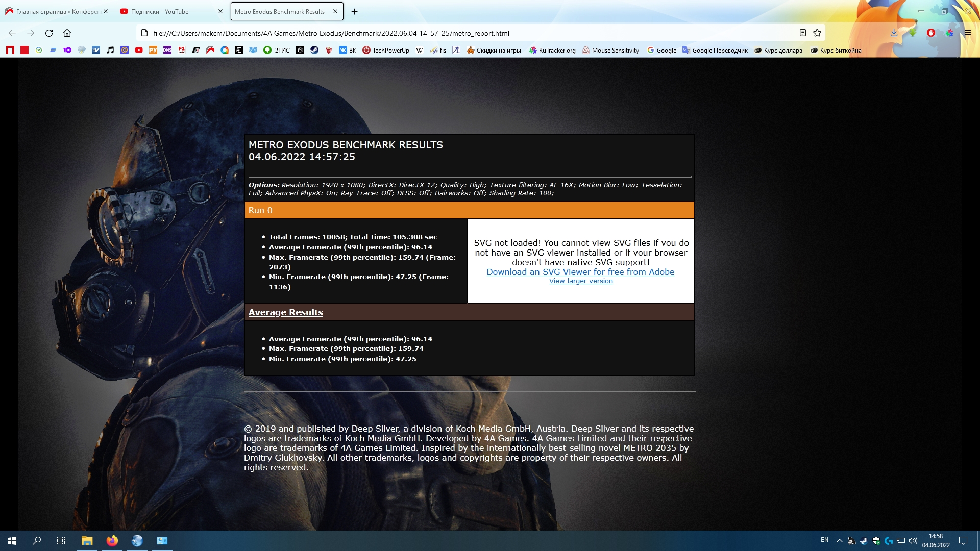Expand hidden system tray icons chevron
980x551 pixels.
839,540
